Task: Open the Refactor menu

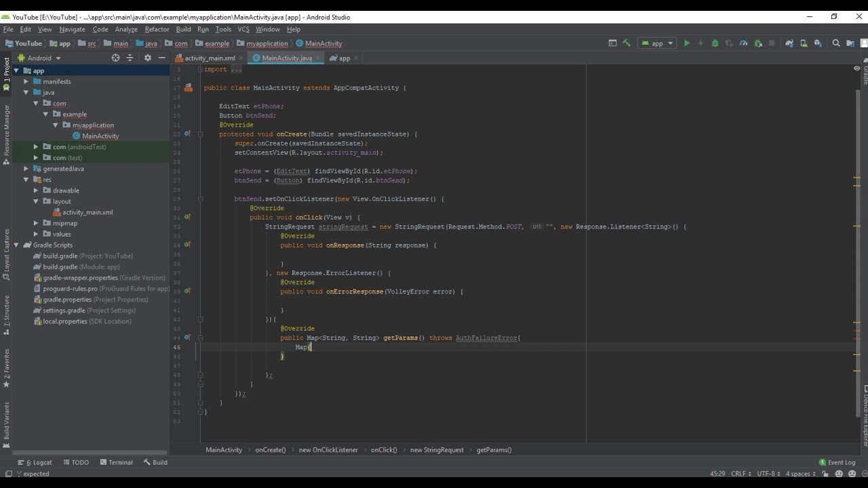Action: (x=157, y=29)
